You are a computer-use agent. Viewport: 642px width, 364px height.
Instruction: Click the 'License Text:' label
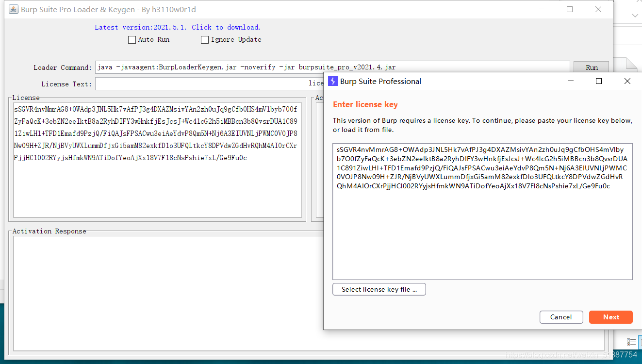(66, 84)
